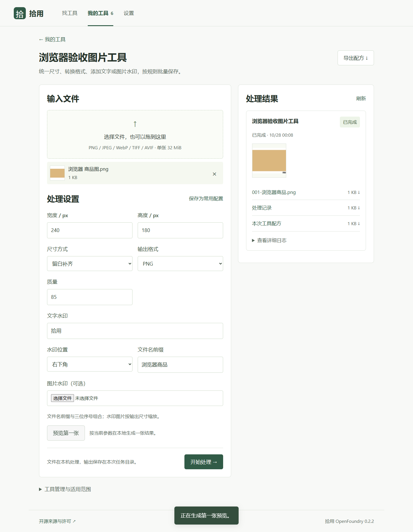Open the processed result image thumbnail
Image resolution: width=413 pixels, height=532 pixels.
coord(269,160)
